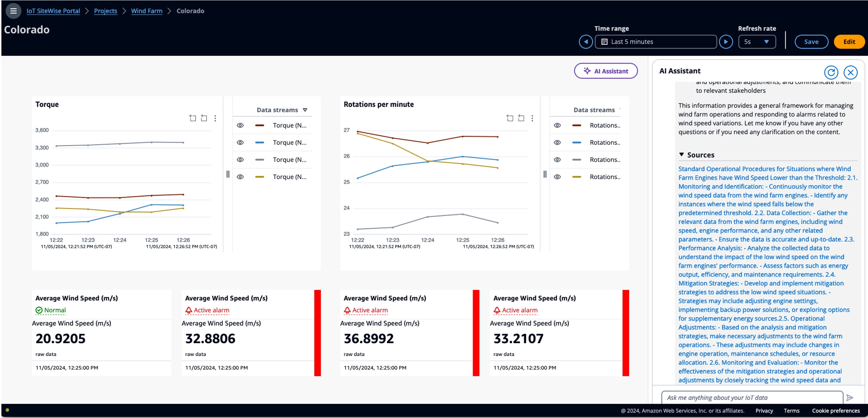Click the Edit dashboard button
Image resolution: width=868 pixels, height=418 pixels.
coord(849,42)
